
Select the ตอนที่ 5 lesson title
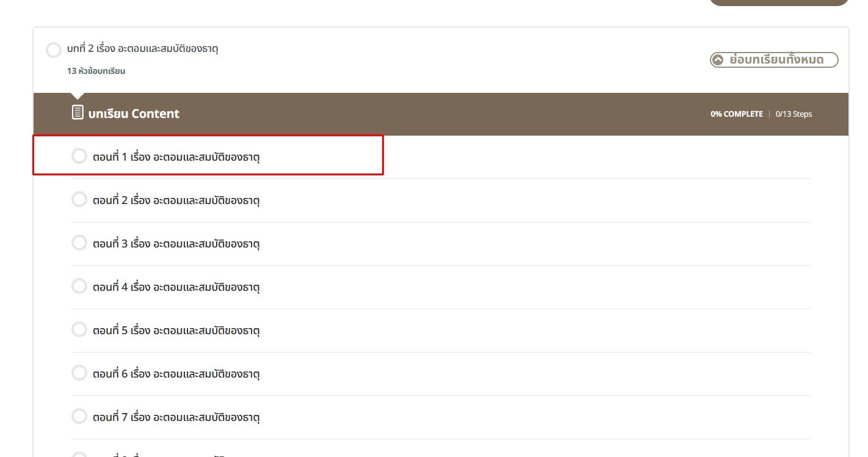pyautogui.click(x=176, y=331)
